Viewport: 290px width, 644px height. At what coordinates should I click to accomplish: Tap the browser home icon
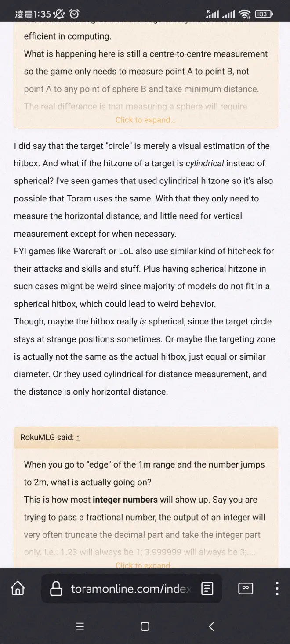point(18,588)
